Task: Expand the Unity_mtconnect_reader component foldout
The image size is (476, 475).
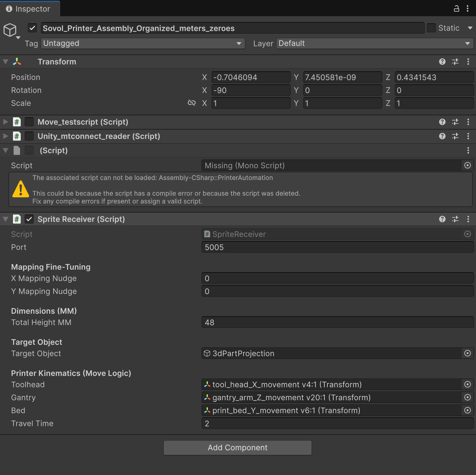Action: tap(6, 136)
